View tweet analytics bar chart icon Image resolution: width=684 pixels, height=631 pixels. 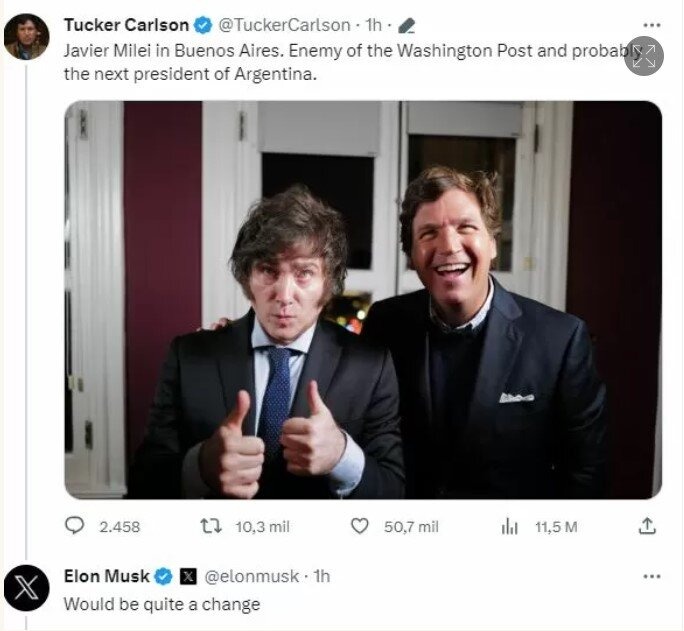(509, 526)
